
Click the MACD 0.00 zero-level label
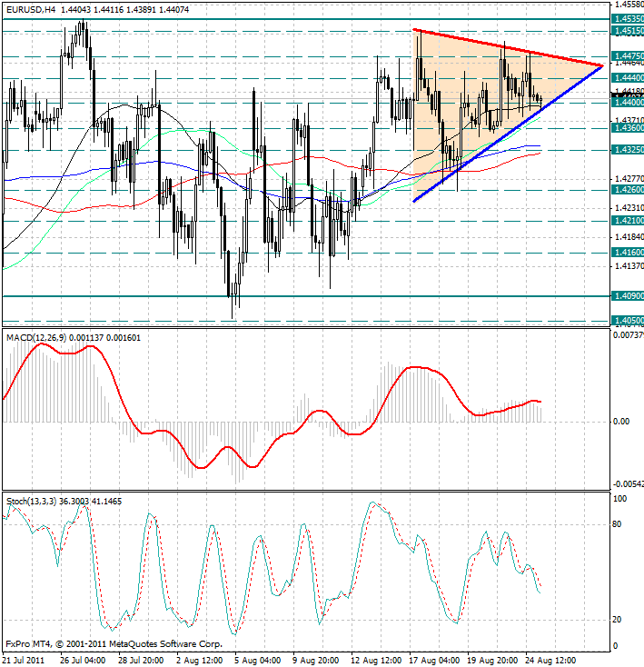click(621, 422)
